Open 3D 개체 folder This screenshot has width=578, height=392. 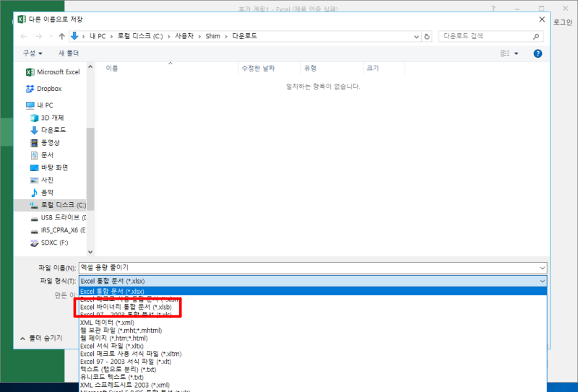pos(47,118)
